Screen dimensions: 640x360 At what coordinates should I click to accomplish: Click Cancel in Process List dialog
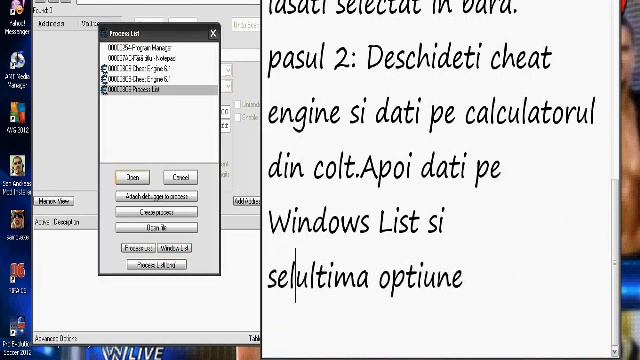coord(180,177)
